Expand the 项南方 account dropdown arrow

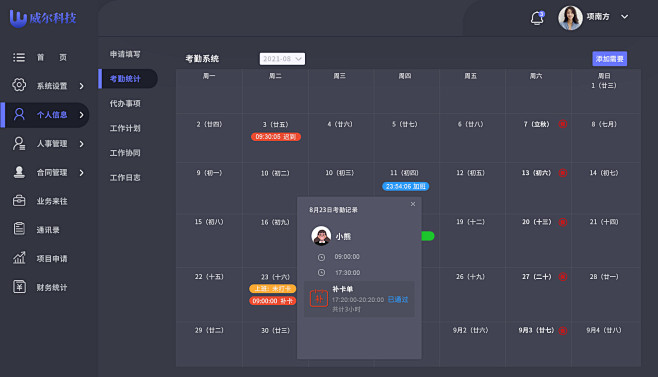click(624, 17)
